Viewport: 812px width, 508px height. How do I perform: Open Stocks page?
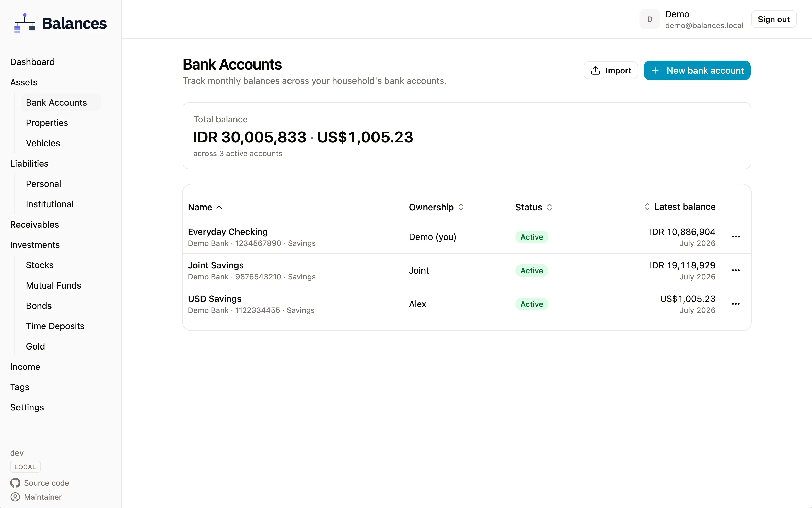tap(40, 265)
